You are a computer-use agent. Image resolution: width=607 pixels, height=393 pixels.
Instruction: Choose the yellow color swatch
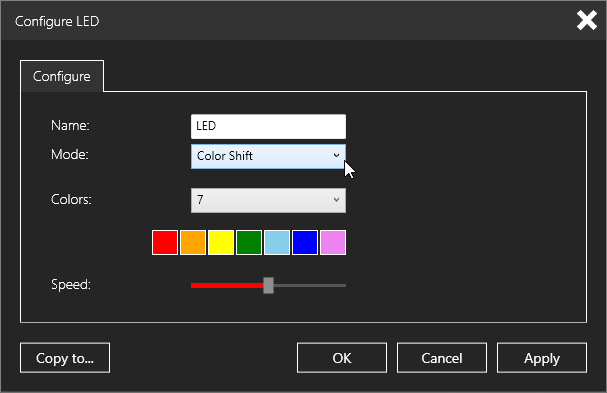point(221,242)
